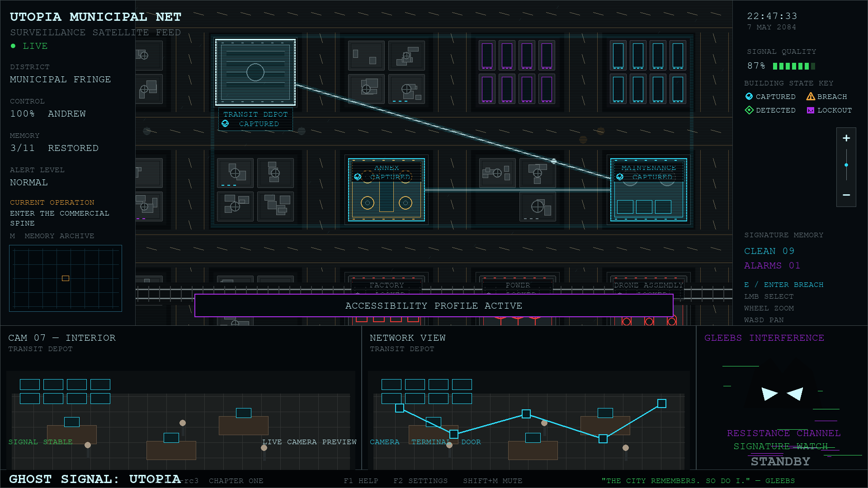The height and width of the screenshot is (488, 868).
Task: Click the CAM 07 Interior panel title
Action: (x=62, y=338)
